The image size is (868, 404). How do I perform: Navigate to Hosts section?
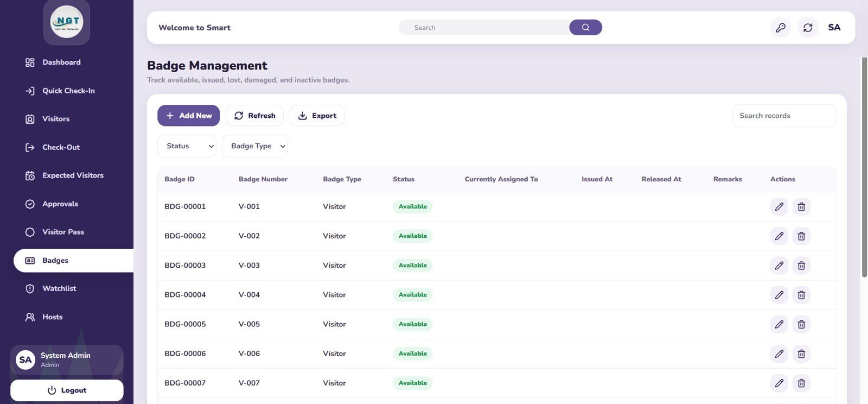[x=52, y=317]
